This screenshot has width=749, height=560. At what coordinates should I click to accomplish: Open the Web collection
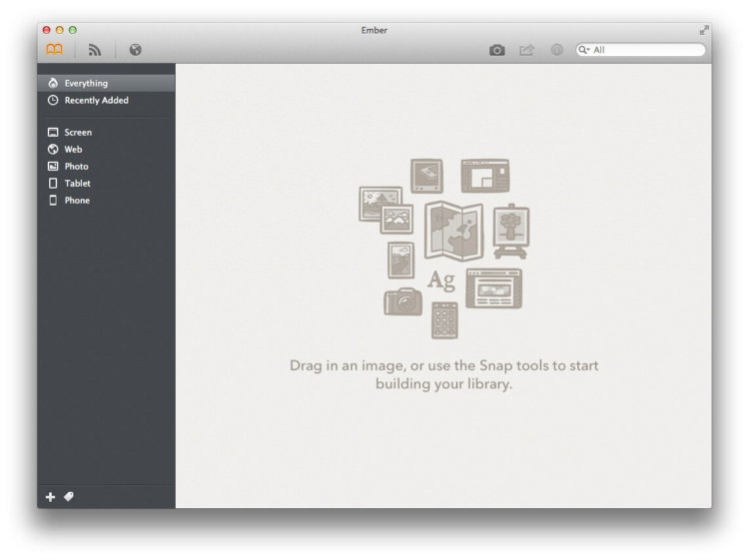coord(107,150)
